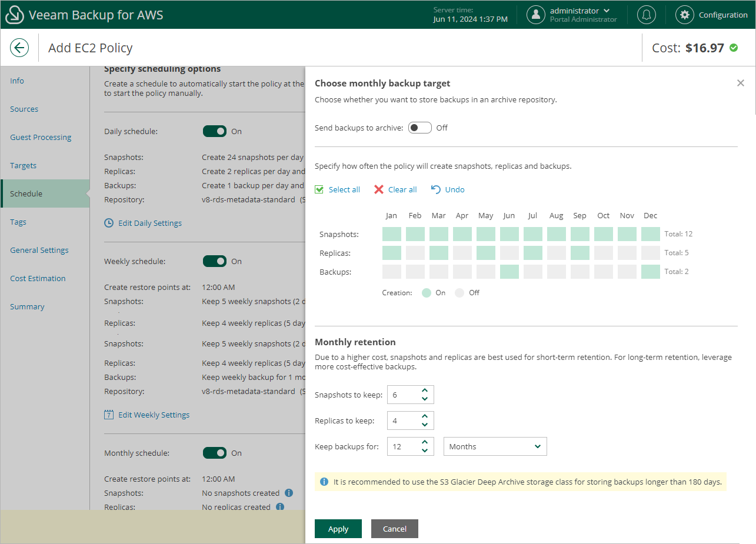756x544 pixels.
Task: Go to Guest Processing step
Action: [x=41, y=137]
